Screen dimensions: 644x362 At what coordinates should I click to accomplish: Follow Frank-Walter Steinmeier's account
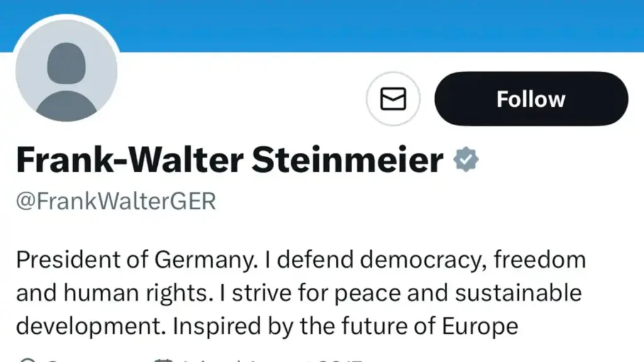(531, 99)
